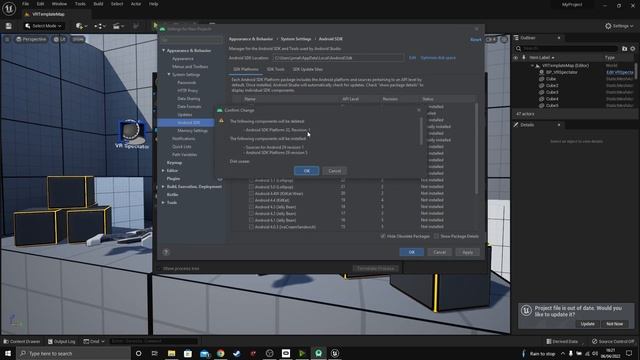This screenshot has width=640, height=360.
Task: Select Memory Settings in settings tree
Action: [x=192, y=131]
